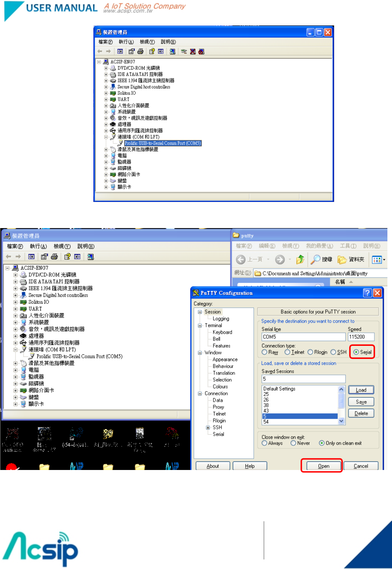This screenshot has height=569, width=392.
Task: Select Serial under Connection in PuTTY tree
Action: pyautogui.click(x=218, y=434)
